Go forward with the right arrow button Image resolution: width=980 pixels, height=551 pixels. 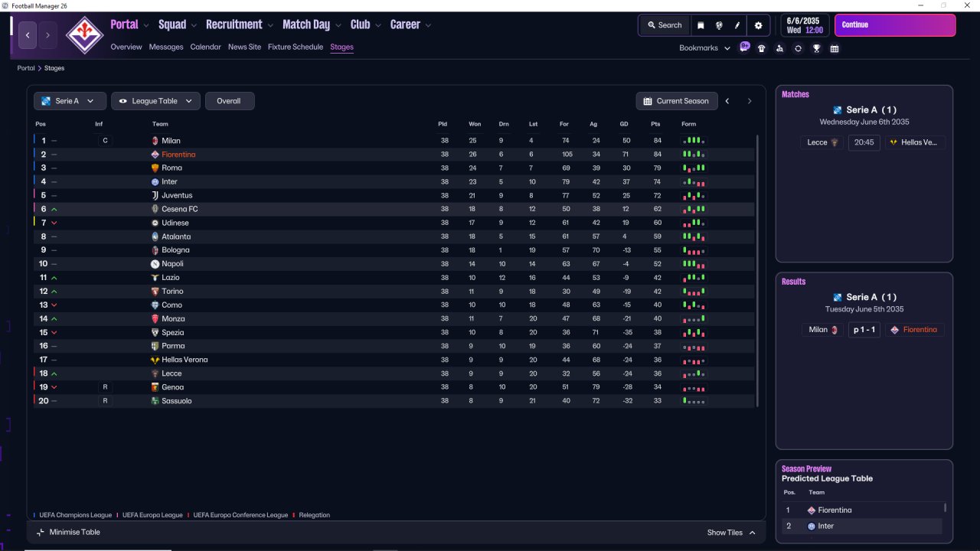pyautogui.click(x=47, y=35)
